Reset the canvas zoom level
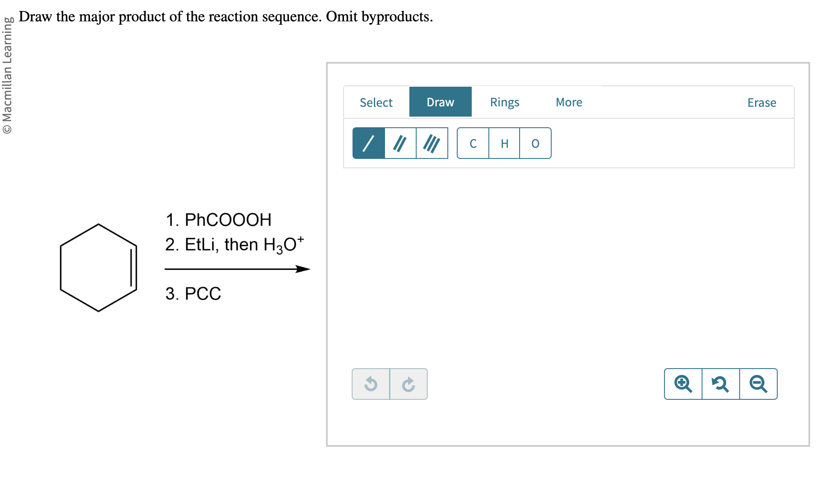 point(721,384)
